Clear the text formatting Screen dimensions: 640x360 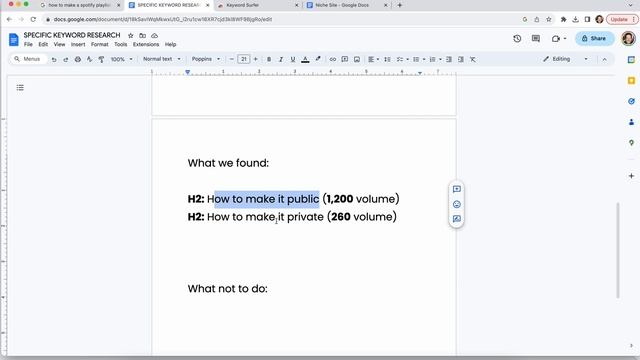(x=473, y=60)
